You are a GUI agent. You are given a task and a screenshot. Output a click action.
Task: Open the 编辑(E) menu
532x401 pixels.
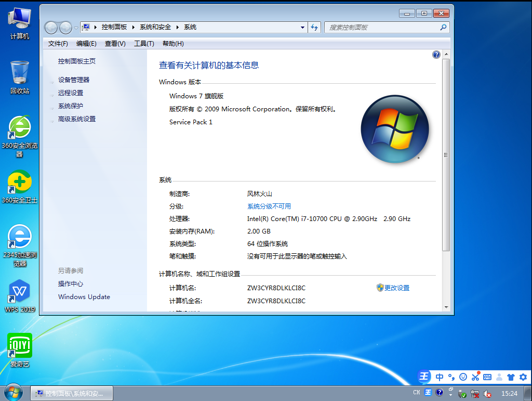[x=86, y=44]
